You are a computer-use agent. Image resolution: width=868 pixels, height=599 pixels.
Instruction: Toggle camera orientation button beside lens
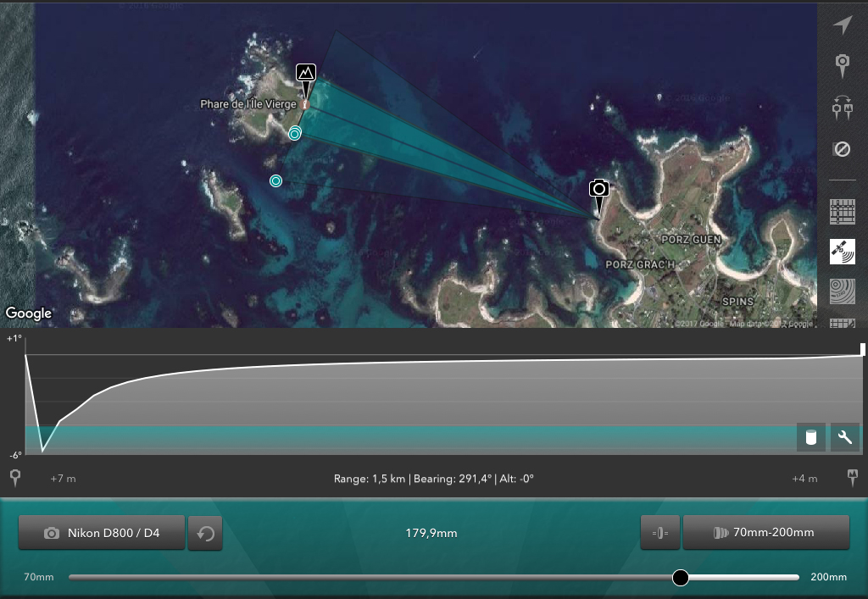pos(659,533)
